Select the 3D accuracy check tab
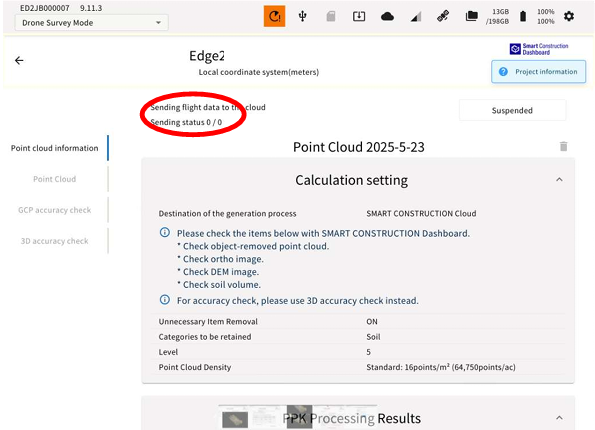 point(55,241)
